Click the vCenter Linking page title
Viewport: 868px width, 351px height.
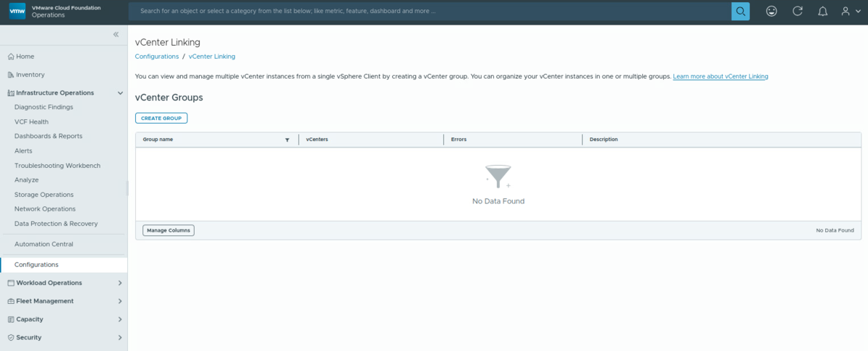coord(168,42)
